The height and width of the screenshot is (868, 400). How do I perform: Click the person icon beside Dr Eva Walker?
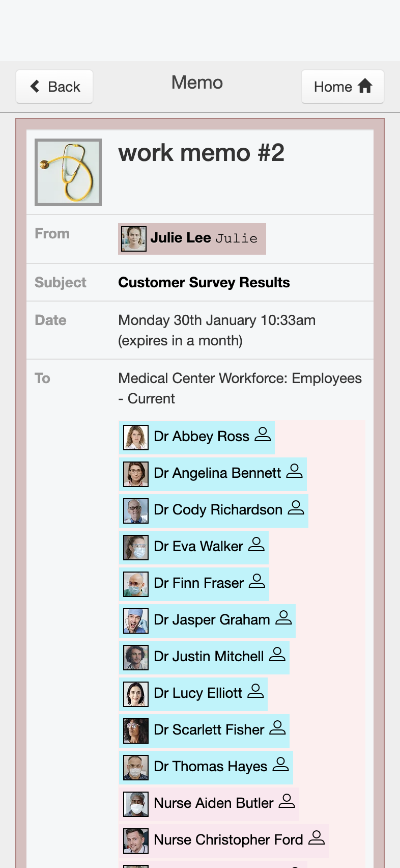pyautogui.click(x=256, y=545)
